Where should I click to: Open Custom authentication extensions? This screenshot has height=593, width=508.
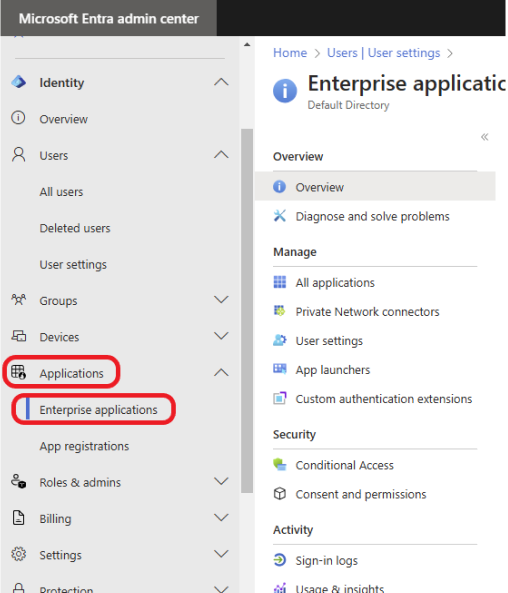(x=384, y=399)
